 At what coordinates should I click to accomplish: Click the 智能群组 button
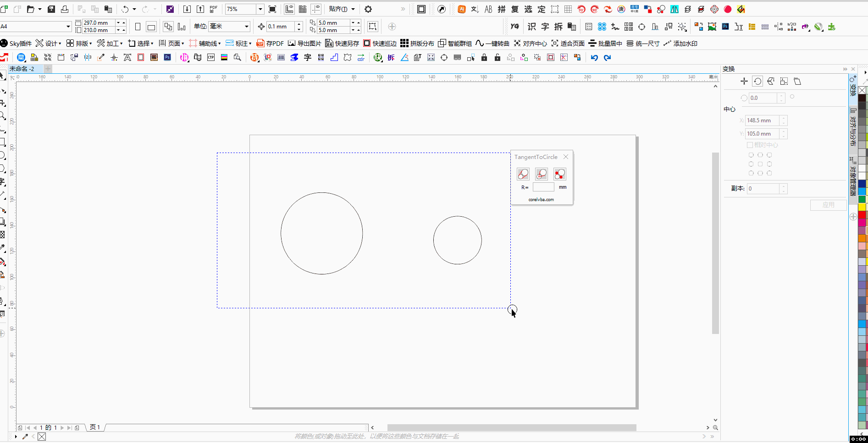pos(455,44)
